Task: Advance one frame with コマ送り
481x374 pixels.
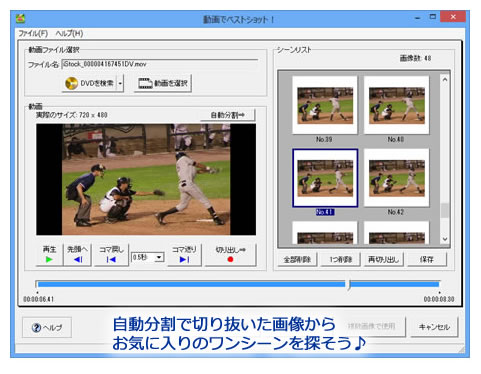Action: coord(184,255)
